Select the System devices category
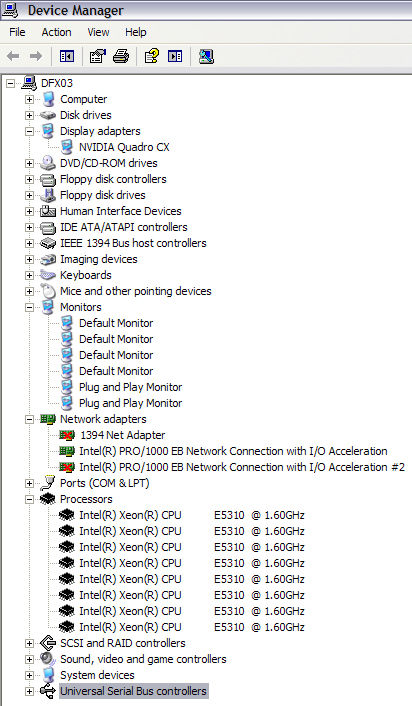The image size is (412, 706). (x=97, y=675)
